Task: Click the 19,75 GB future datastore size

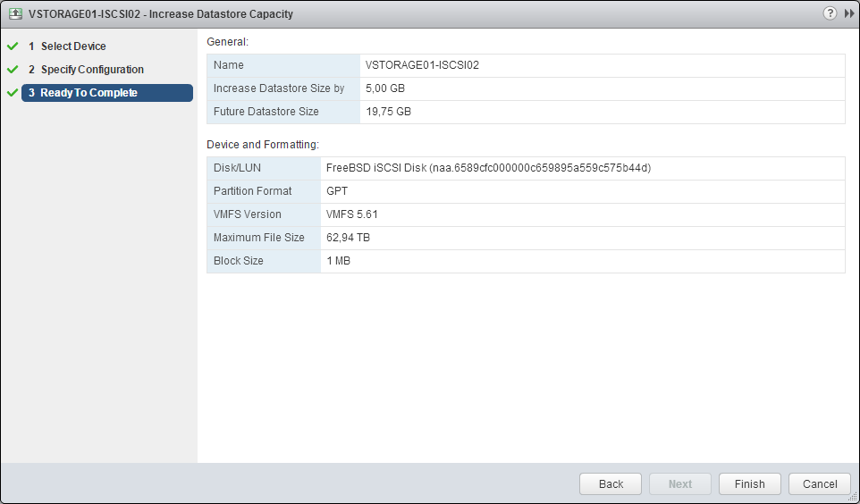Action: tap(388, 112)
